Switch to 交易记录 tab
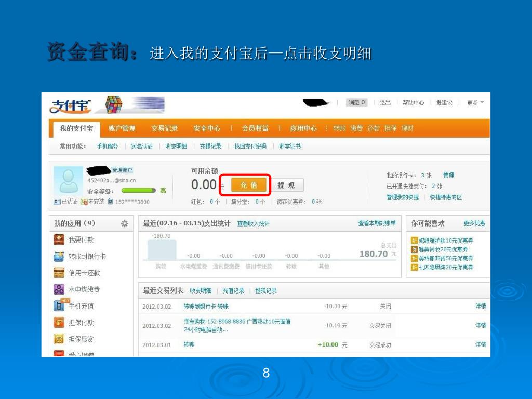The width and height of the screenshot is (532, 399). (x=165, y=129)
